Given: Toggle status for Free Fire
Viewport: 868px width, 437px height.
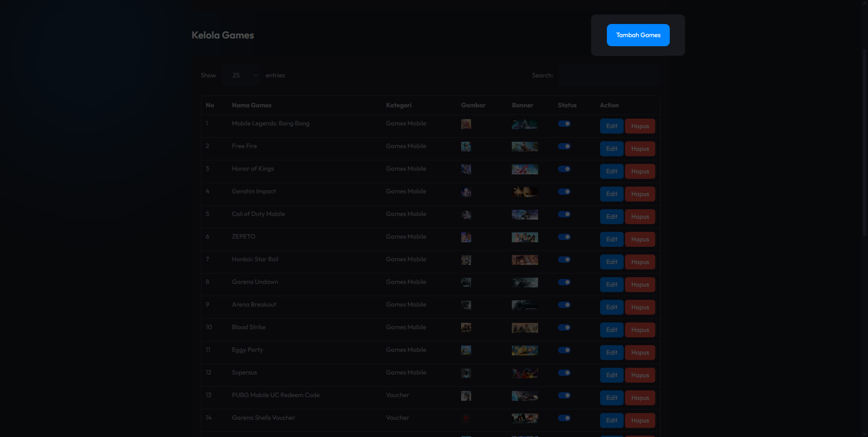Looking at the screenshot, I should [x=564, y=146].
